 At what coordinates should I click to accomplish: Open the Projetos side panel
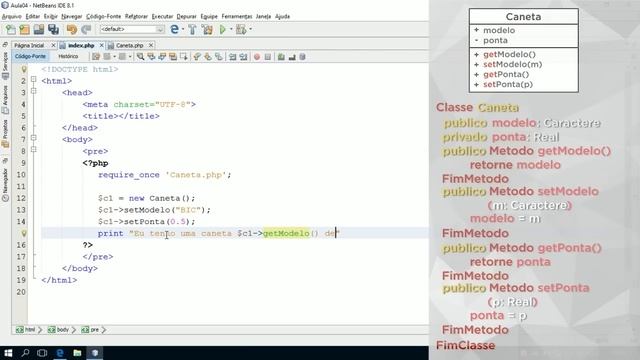click(5, 133)
